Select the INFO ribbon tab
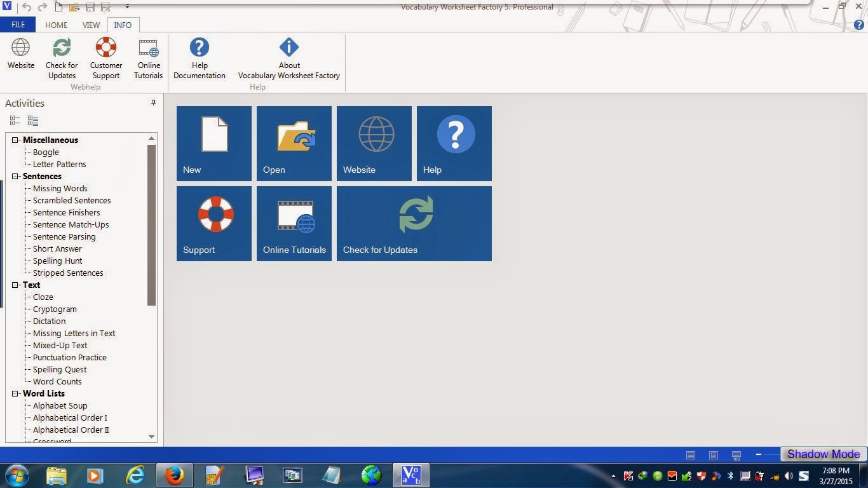Image resolution: width=868 pixels, height=488 pixels. (123, 25)
